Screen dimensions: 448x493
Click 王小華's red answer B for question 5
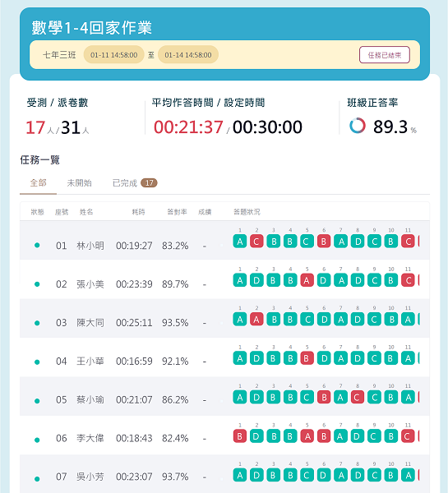click(307, 358)
